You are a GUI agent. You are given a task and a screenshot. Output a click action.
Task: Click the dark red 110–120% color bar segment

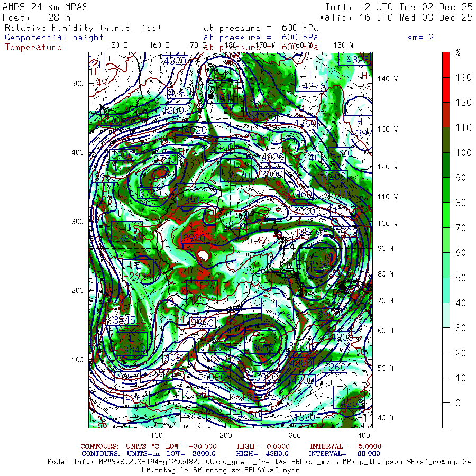[x=446, y=115]
